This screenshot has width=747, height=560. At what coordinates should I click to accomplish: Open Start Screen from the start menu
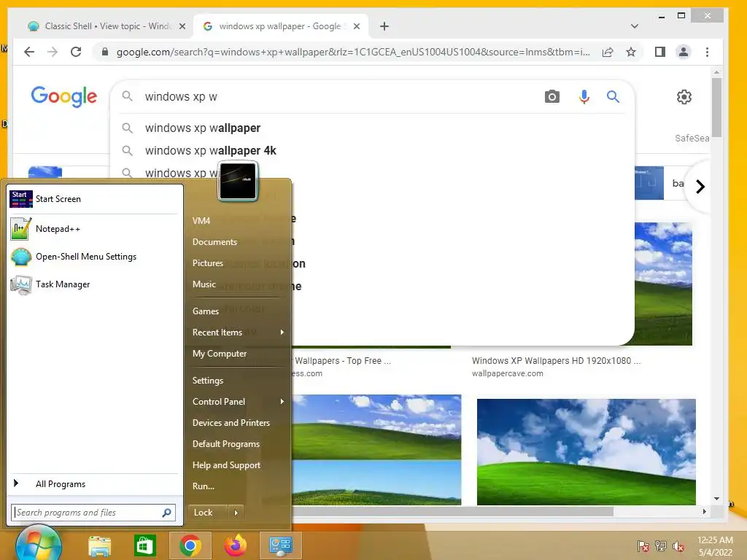(94, 199)
